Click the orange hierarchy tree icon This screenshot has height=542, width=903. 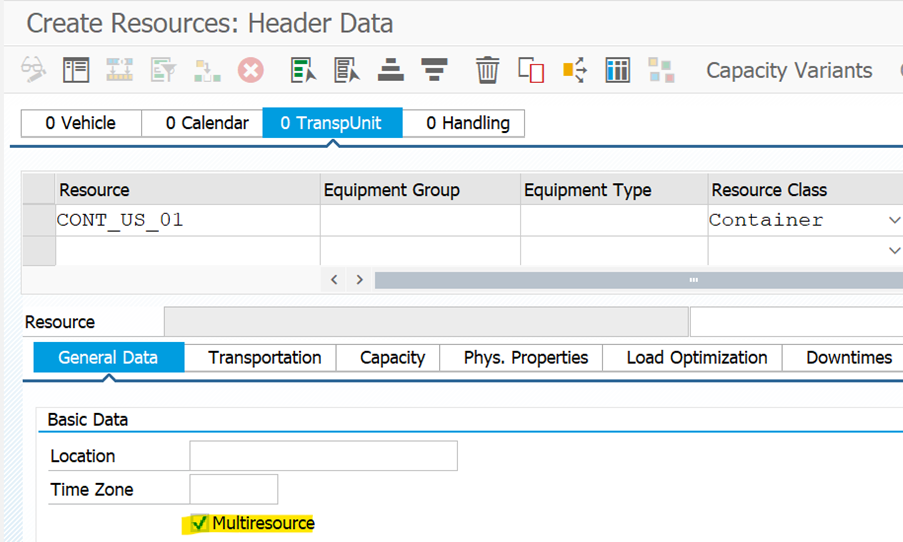pyautogui.click(x=574, y=70)
